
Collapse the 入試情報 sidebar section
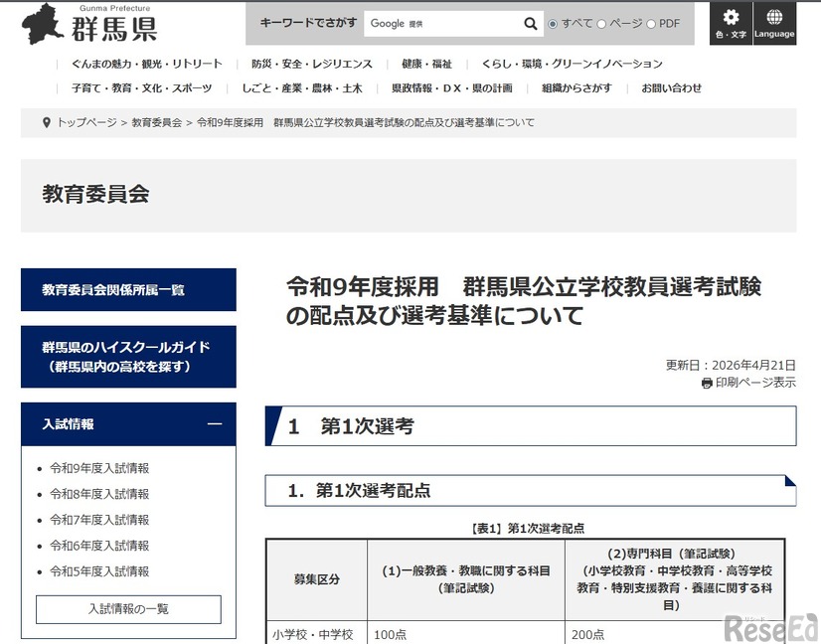214,423
